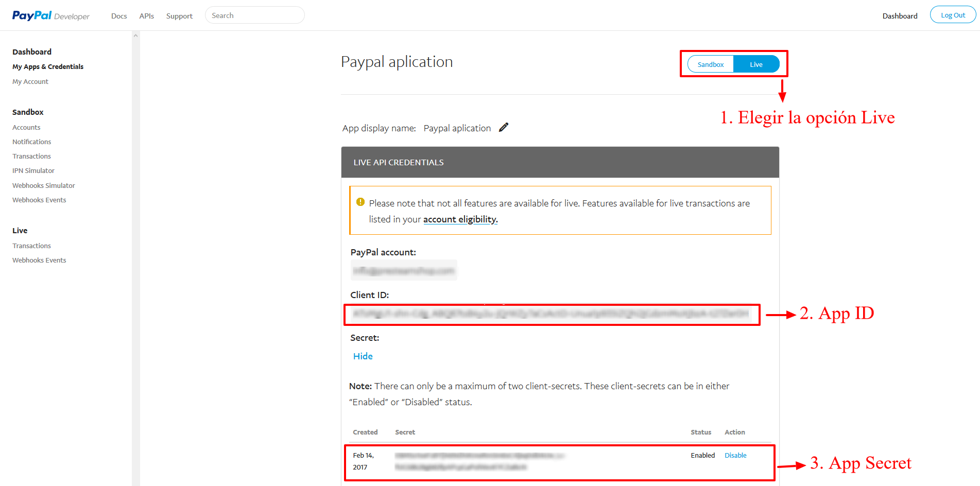The image size is (980, 486).
Task: Click the Search input field
Action: [254, 15]
